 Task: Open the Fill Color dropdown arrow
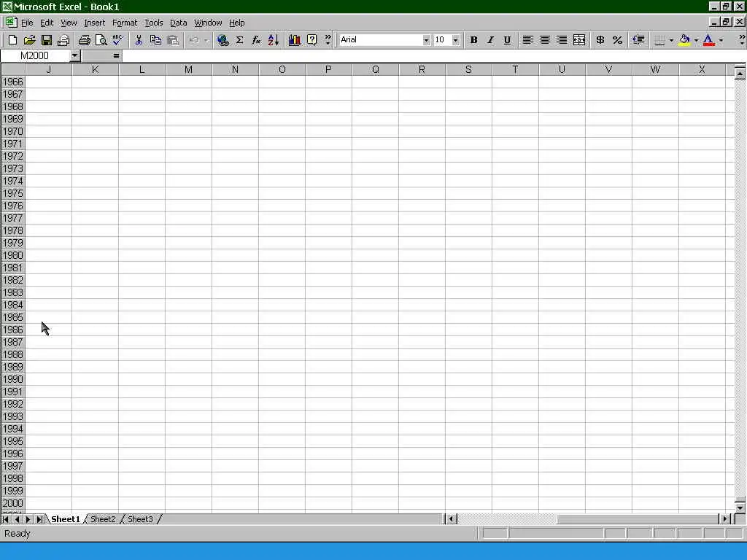coord(696,40)
